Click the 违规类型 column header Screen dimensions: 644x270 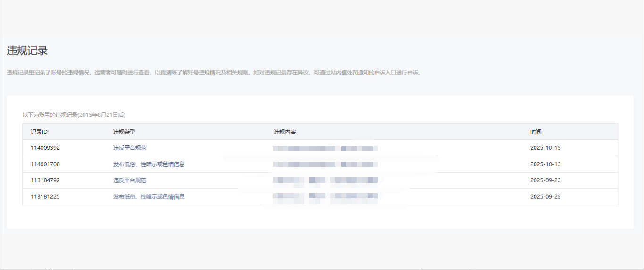click(124, 132)
